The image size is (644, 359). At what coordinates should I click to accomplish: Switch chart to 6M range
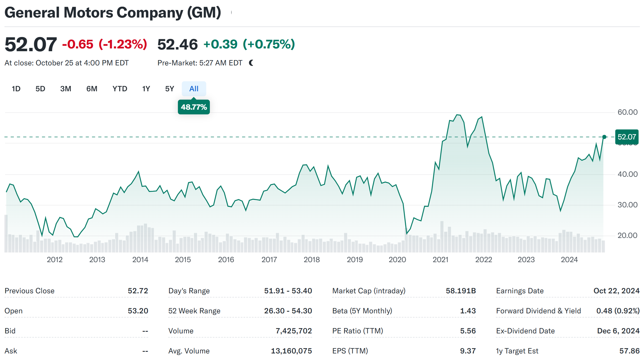(92, 89)
